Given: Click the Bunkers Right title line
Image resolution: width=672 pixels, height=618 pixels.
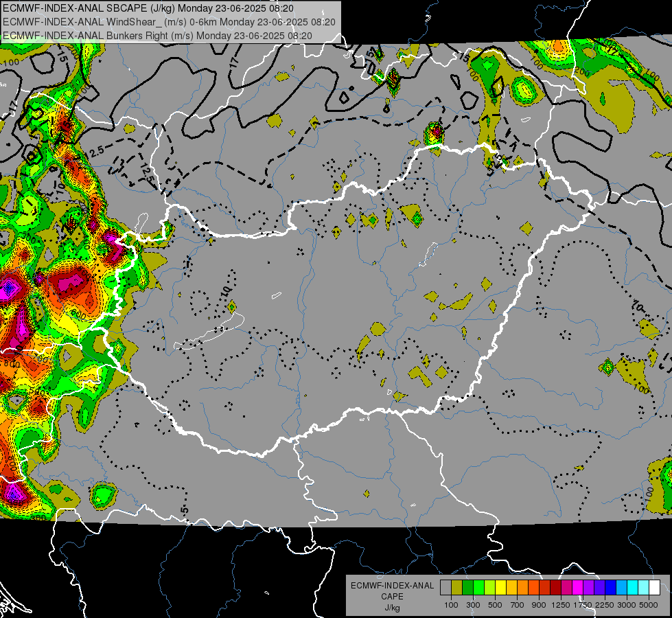Looking at the screenshot, I should [157, 36].
